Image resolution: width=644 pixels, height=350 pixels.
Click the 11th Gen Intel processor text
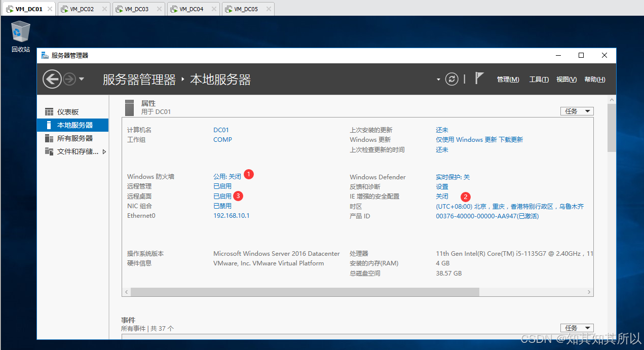tap(514, 253)
